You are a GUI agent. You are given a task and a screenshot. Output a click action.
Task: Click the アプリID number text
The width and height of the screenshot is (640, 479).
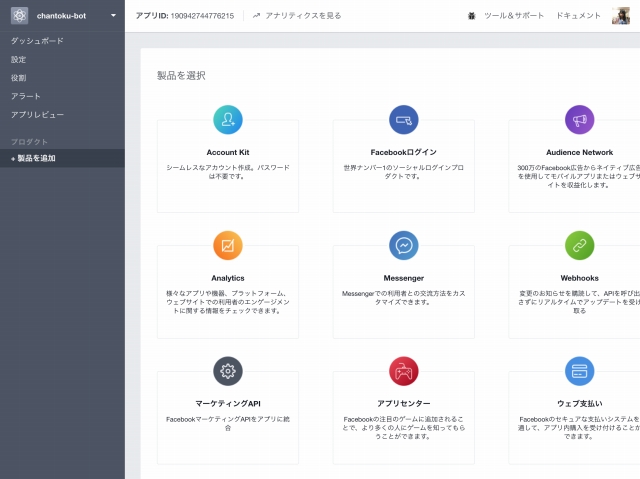(x=202, y=16)
